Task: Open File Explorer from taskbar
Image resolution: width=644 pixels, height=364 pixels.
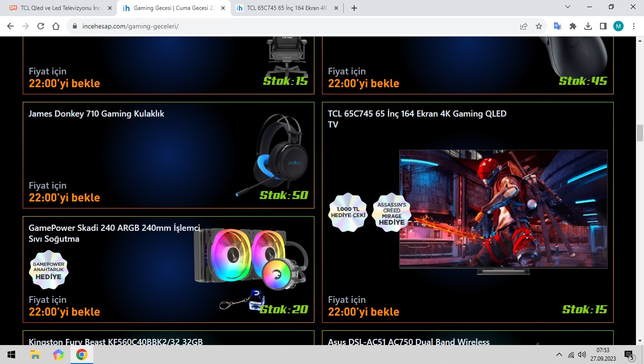Action: (x=35, y=355)
